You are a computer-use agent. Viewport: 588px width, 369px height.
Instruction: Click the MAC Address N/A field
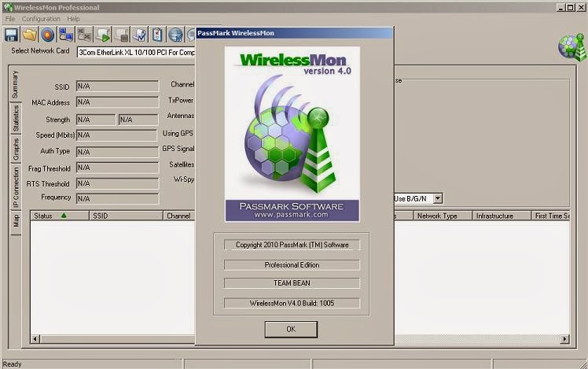click(x=117, y=102)
